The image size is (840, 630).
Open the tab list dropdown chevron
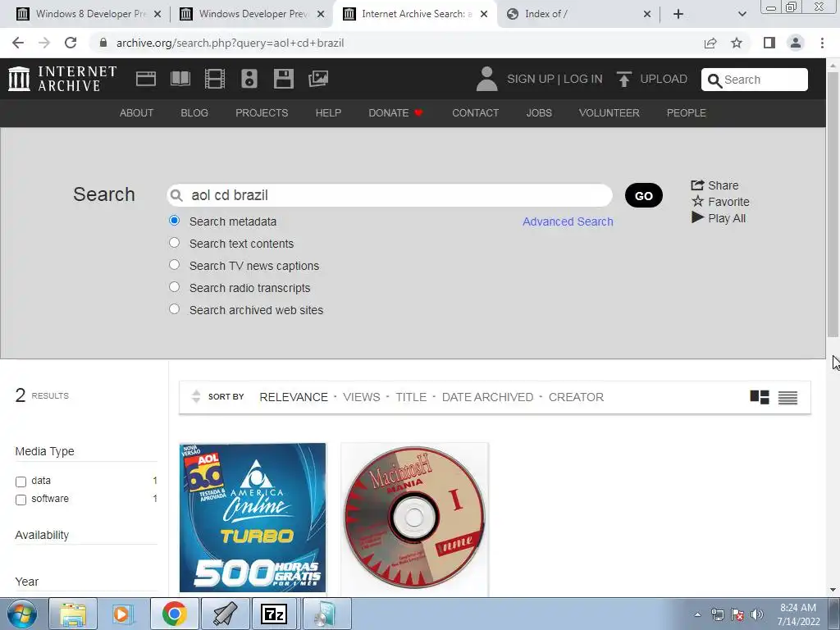(742, 14)
